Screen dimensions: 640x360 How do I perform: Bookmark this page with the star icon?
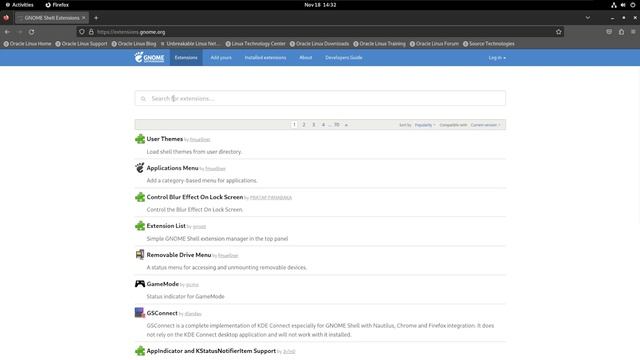558,32
